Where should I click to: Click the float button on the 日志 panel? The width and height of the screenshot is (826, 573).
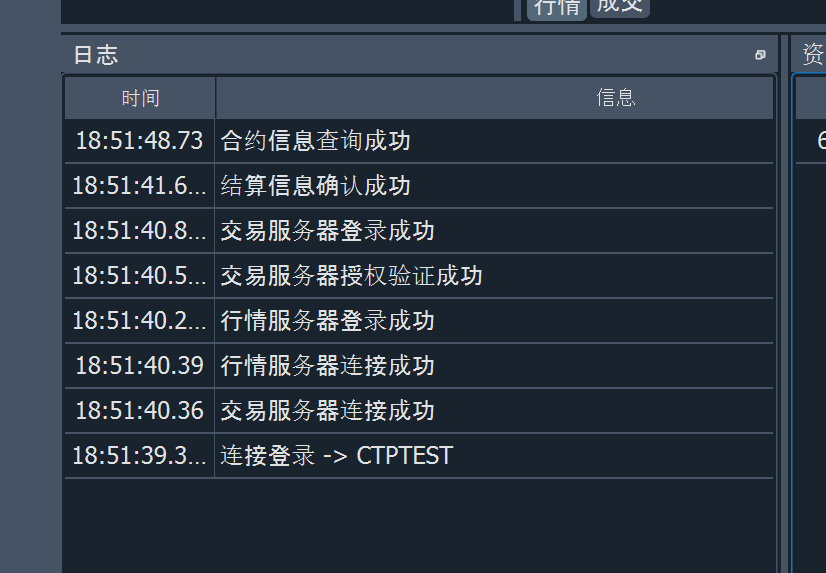pyautogui.click(x=760, y=55)
